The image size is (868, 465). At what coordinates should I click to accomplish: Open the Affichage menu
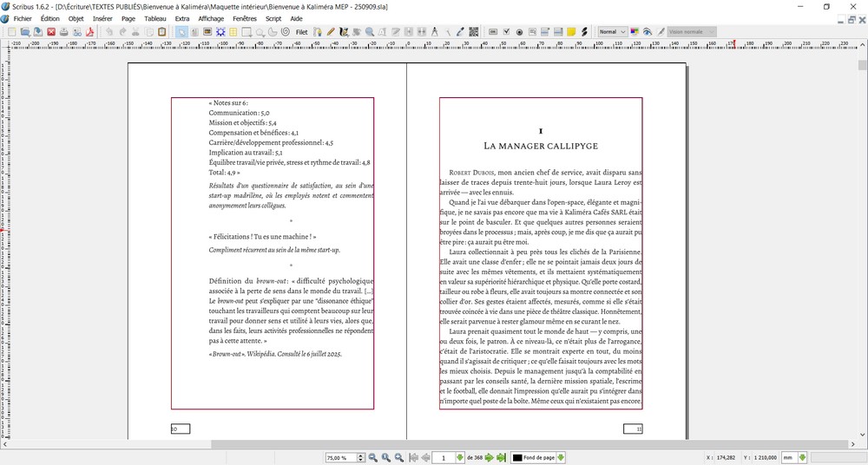pos(211,18)
